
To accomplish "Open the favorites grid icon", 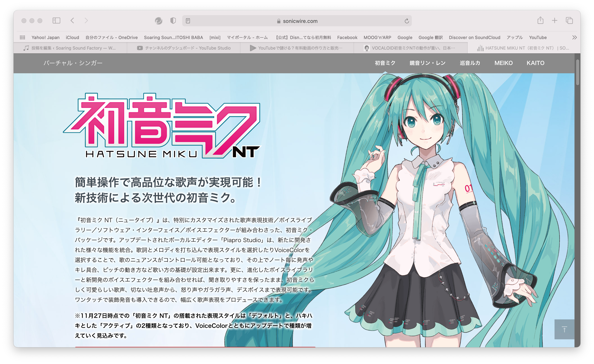I will point(22,37).
